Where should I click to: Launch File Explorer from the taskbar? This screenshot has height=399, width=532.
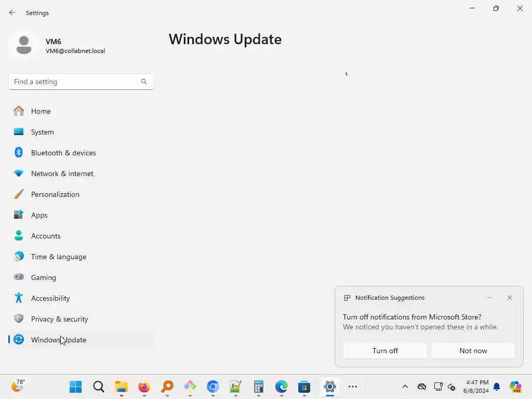pyautogui.click(x=122, y=387)
